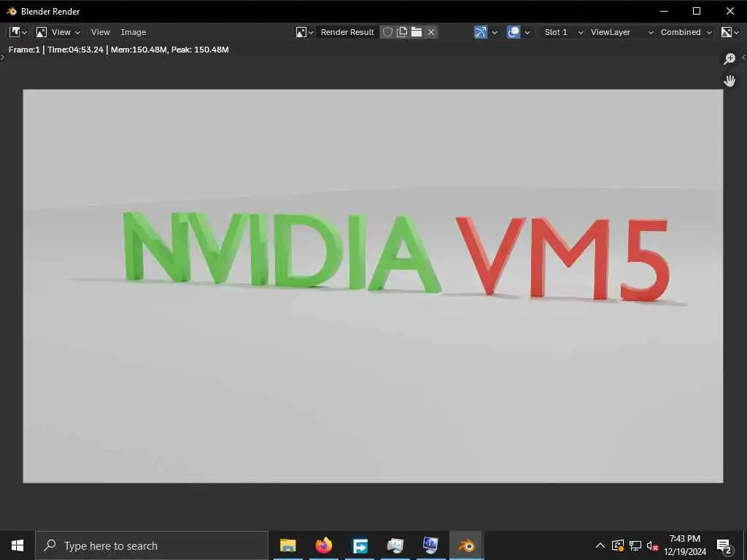Click the render frame time info text
The height and width of the screenshot is (560, 747).
click(x=119, y=50)
